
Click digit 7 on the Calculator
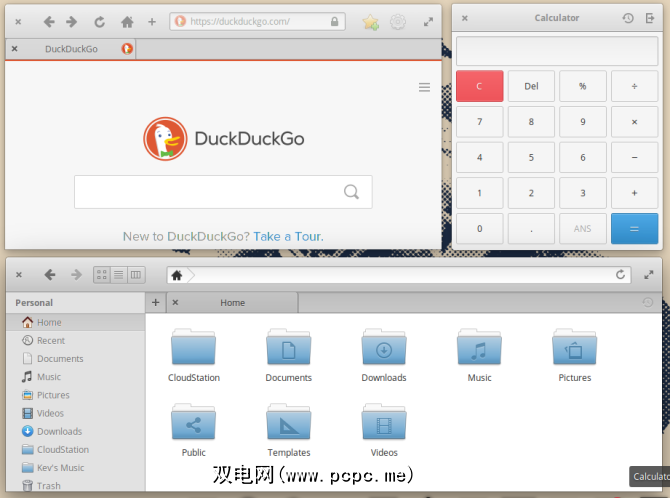tap(479, 122)
